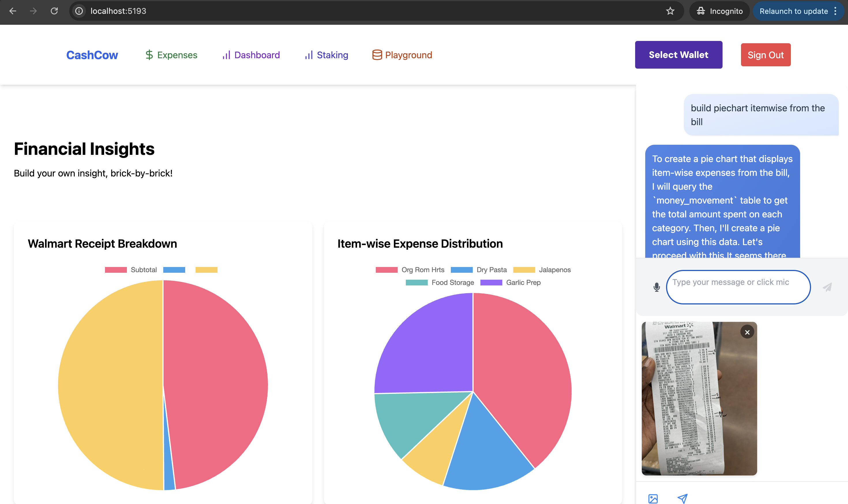The image size is (848, 504).
Task: Click the Sign Out button
Action: click(766, 55)
